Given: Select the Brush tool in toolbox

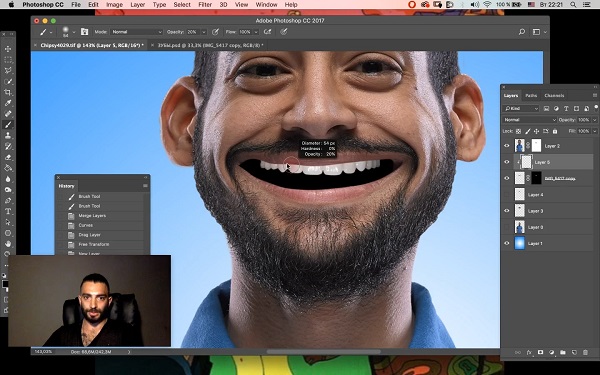Looking at the screenshot, I should pos(8,124).
